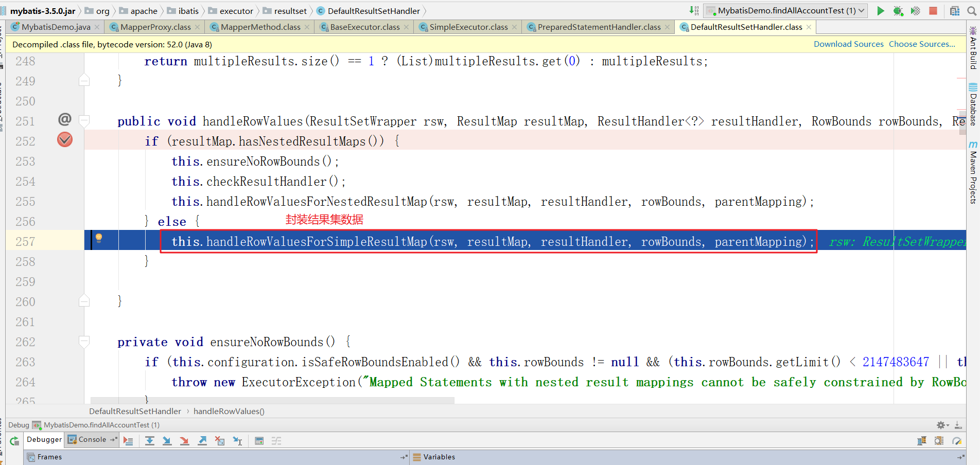Collapse the handleRowValues method fold on line 251
This screenshot has width=980, height=465.
tap(84, 120)
